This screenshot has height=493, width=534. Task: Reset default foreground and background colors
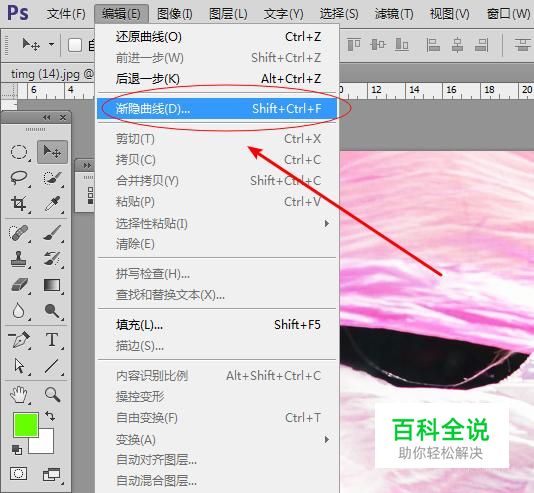point(17,450)
